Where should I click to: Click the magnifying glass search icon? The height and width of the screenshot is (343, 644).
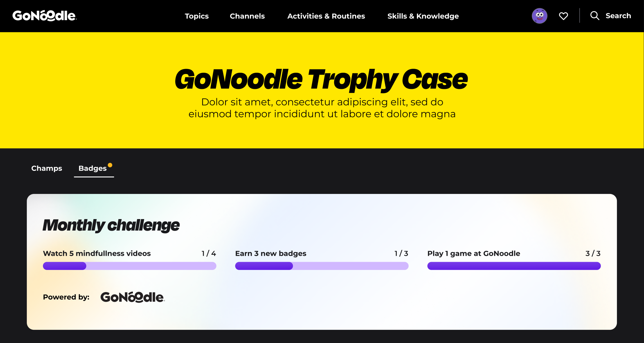point(594,16)
